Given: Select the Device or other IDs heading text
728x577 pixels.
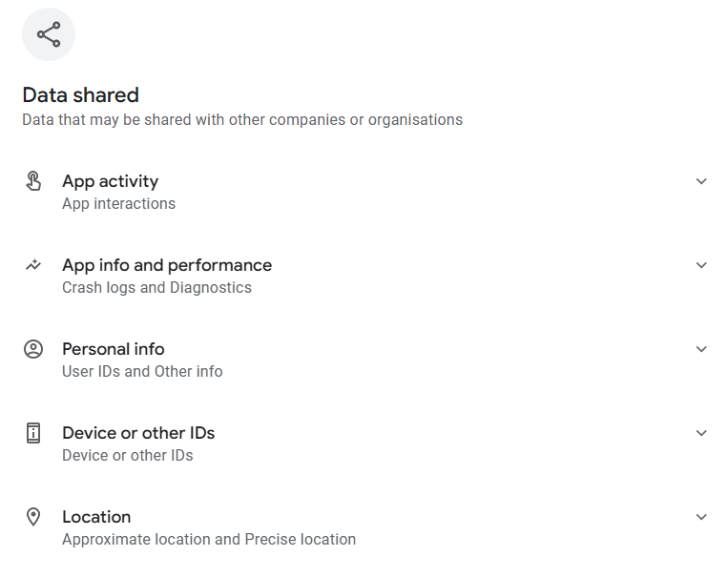Looking at the screenshot, I should (x=138, y=433).
